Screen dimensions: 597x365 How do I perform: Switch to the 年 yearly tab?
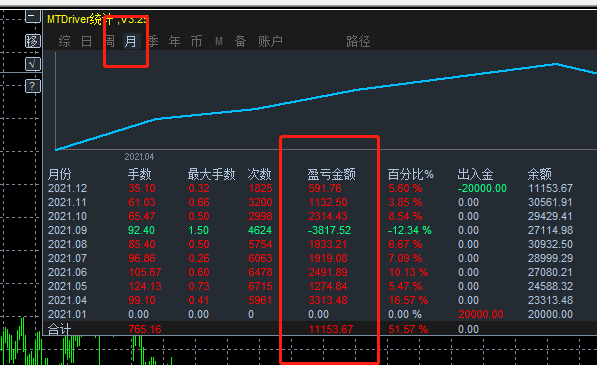(x=175, y=41)
